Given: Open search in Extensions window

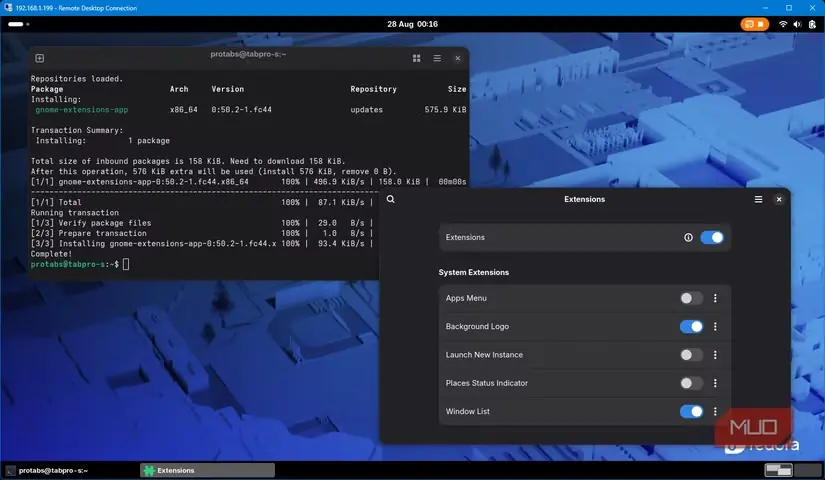Looking at the screenshot, I should (x=390, y=199).
